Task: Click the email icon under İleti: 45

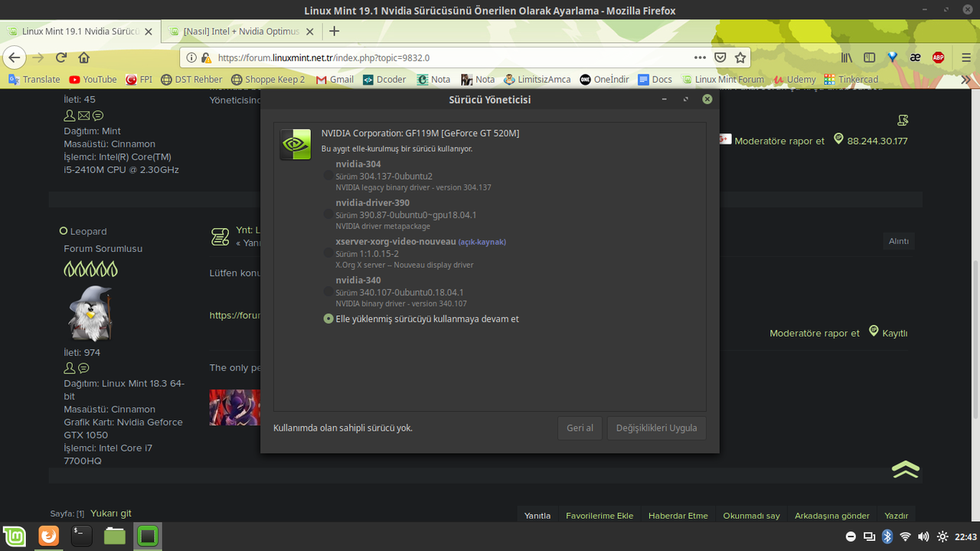Action: 83,116
